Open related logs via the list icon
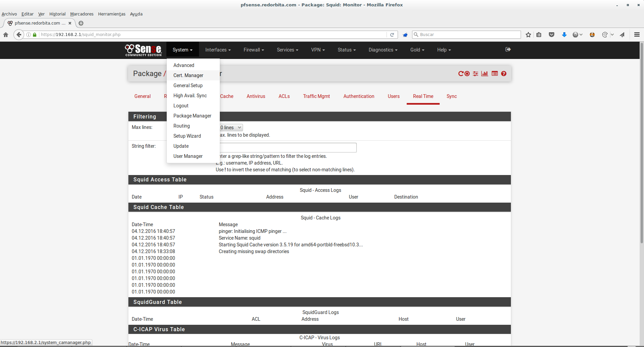The width and height of the screenshot is (644, 347). [494, 74]
